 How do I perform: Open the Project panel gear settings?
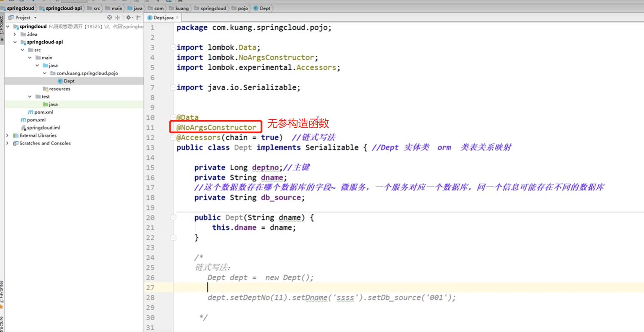pyautogui.click(x=129, y=18)
